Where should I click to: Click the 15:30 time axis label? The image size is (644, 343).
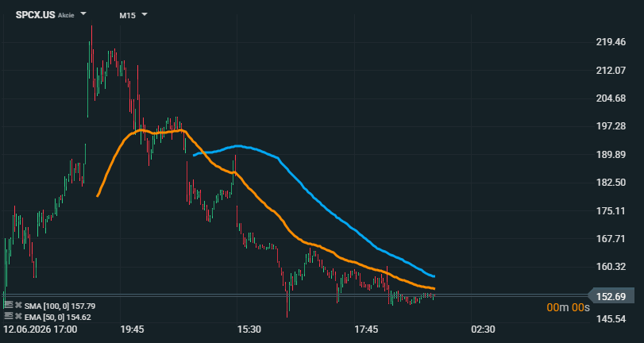[x=249, y=330]
